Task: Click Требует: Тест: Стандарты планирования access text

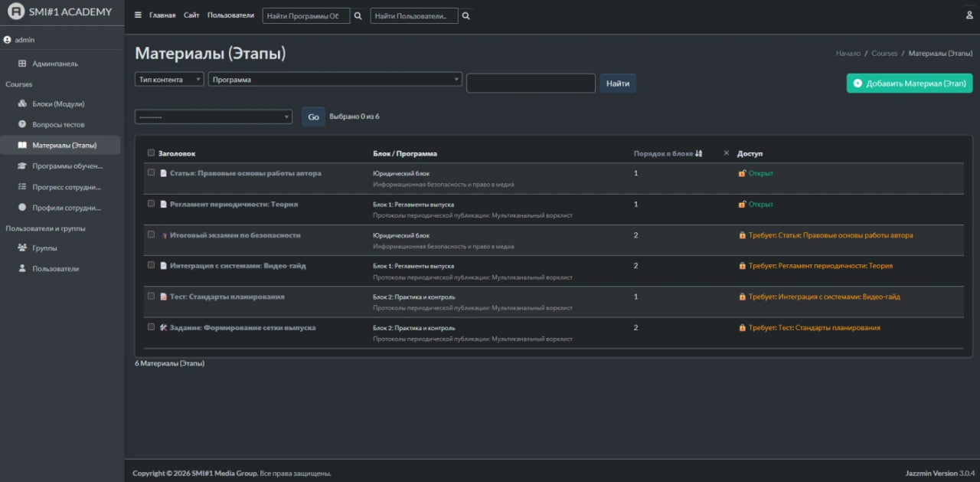Action: coord(814,328)
